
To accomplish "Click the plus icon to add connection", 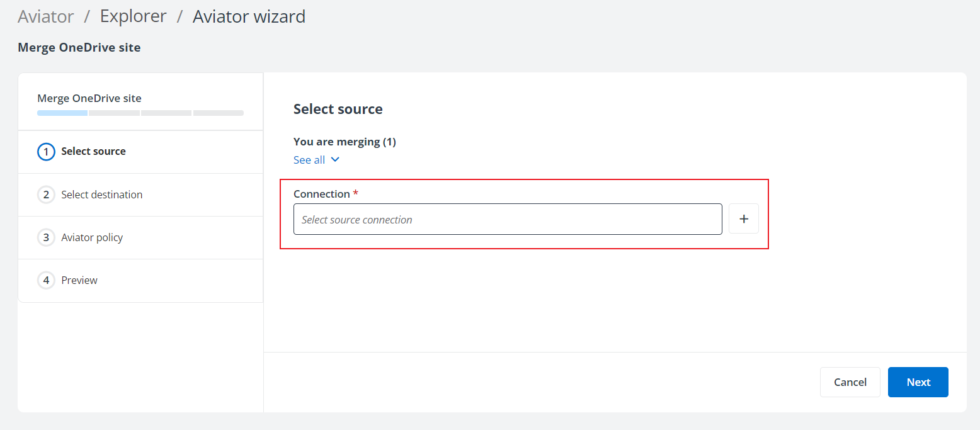I will pos(744,219).
